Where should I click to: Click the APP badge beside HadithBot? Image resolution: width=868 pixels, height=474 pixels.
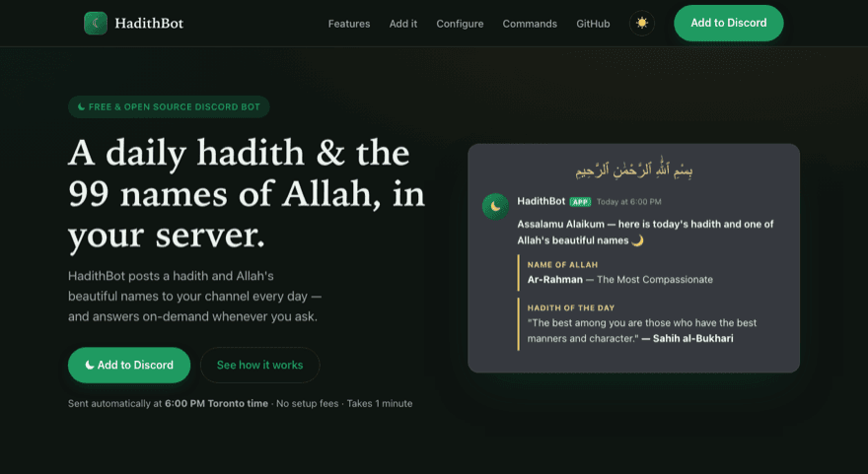point(580,202)
